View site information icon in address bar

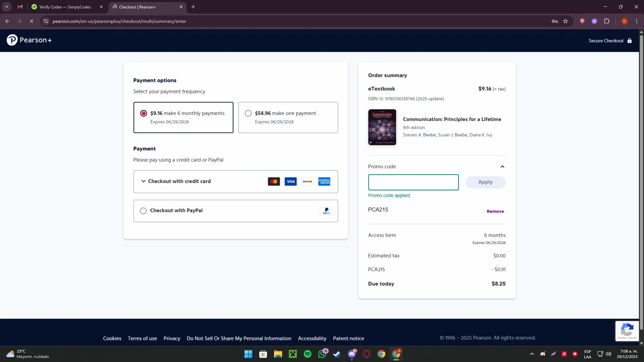[x=46, y=21]
